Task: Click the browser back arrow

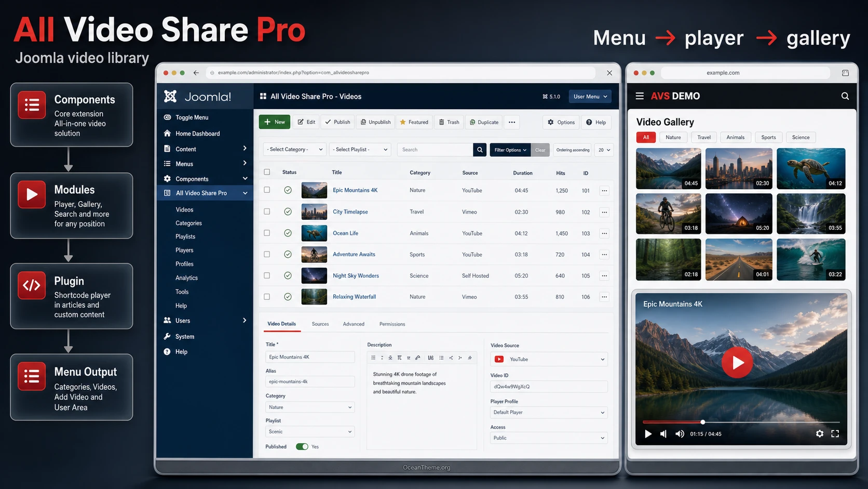Action: tap(196, 73)
